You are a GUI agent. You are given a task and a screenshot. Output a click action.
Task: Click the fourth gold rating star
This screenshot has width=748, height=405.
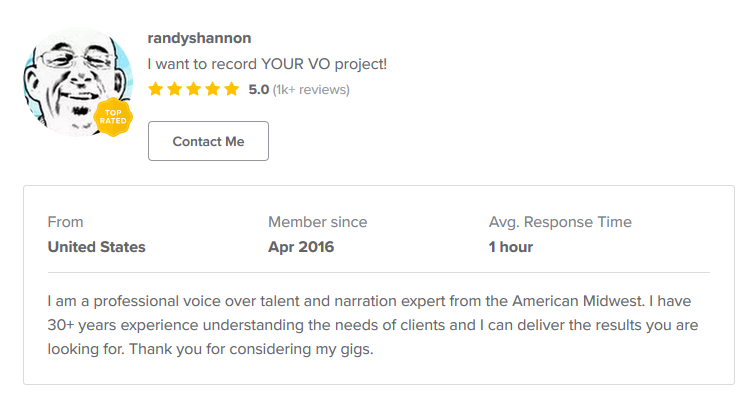[x=213, y=89]
